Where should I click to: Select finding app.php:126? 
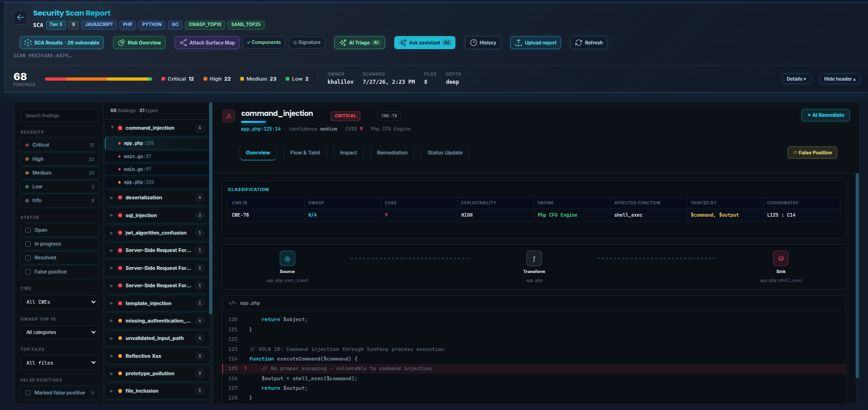(157, 182)
